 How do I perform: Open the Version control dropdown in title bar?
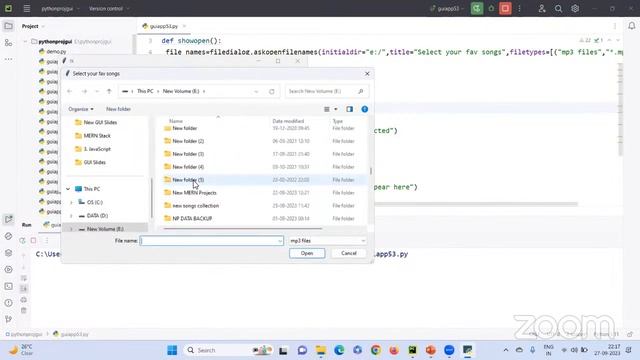[109, 8]
